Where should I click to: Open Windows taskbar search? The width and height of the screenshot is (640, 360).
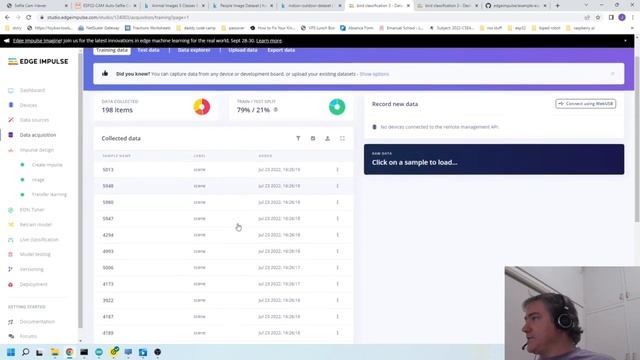click(25, 352)
